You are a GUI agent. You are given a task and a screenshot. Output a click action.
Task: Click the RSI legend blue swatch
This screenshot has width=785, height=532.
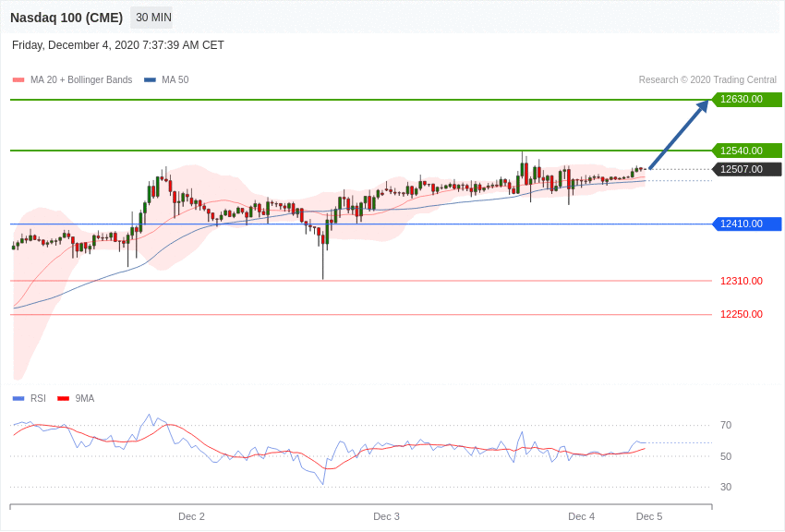click(18, 398)
